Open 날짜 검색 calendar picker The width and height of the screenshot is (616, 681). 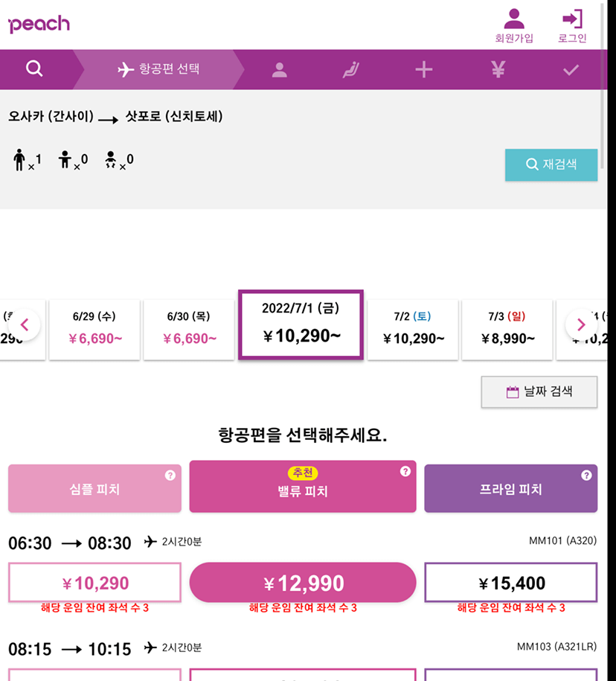click(539, 391)
